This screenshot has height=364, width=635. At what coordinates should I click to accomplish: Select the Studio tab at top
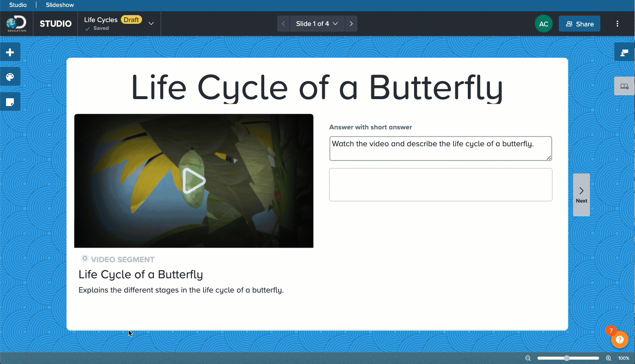(x=18, y=5)
